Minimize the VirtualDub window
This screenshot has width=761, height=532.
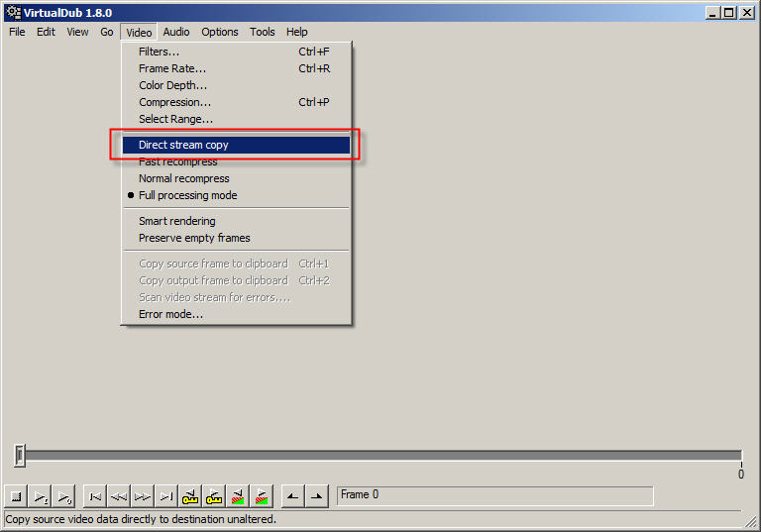(x=712, y=13)
